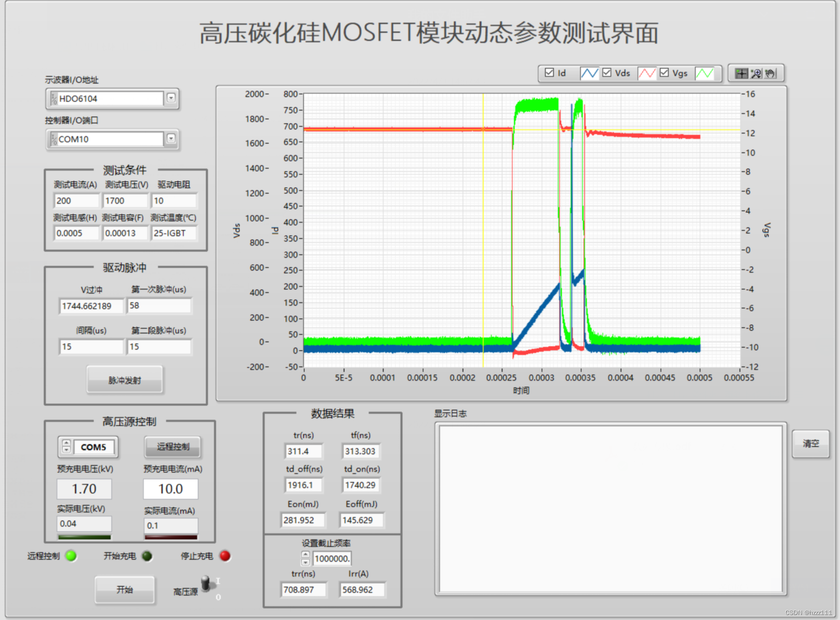The width and height of the screenshot is (840, 620).
Task: Click the trr(ns) result 708.897
Action: (303, 589)
